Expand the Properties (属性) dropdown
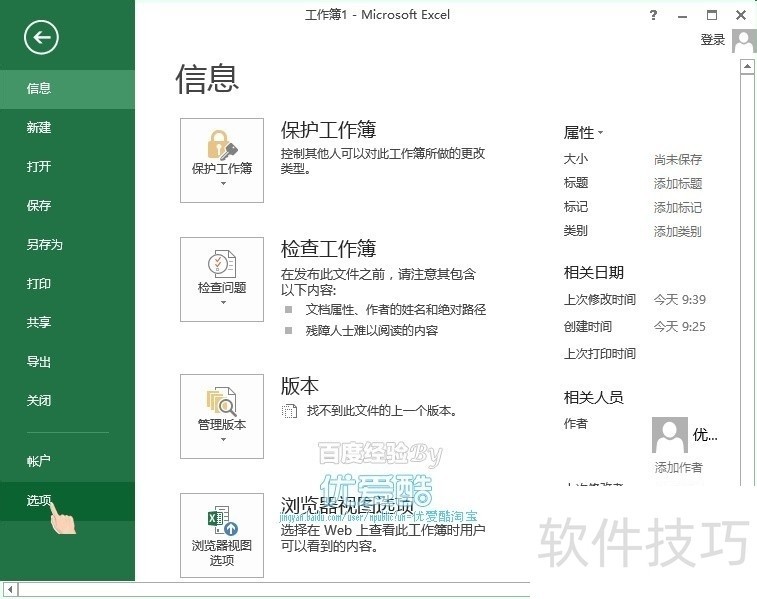The image size is (757, 599). coord(583,132)
